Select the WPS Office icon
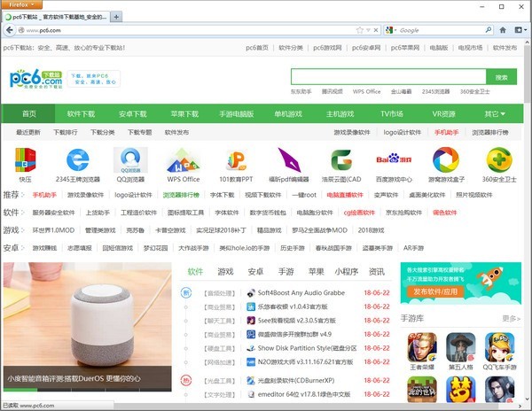This screenshot has height=411, width=532. click(x=184, y=161)
